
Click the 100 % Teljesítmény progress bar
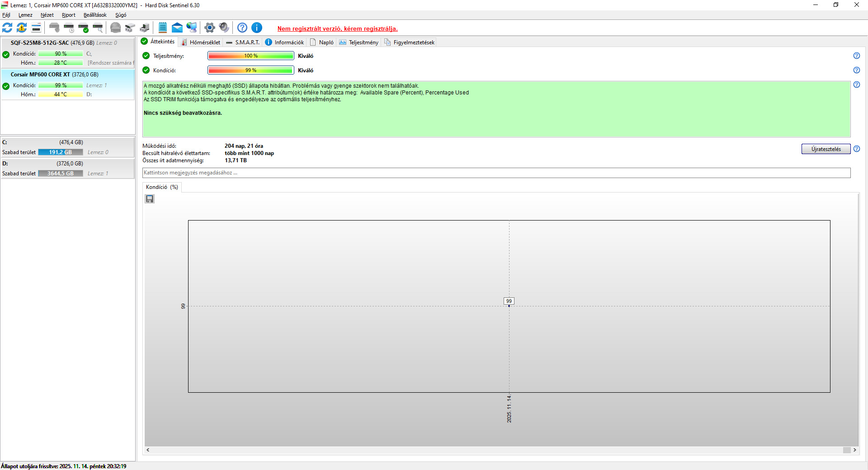coord(251,56)
